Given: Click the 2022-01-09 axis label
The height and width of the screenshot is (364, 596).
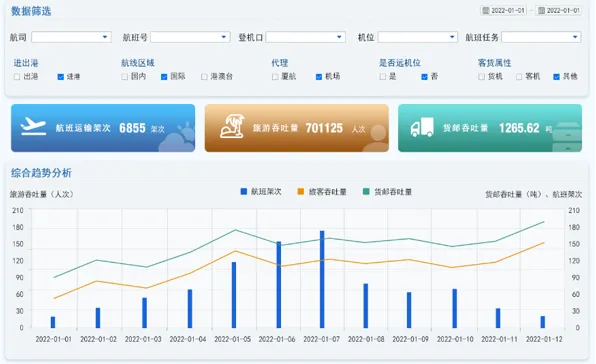Looking at the screenshot, I should pyautogui.click(x=411, y=339).
